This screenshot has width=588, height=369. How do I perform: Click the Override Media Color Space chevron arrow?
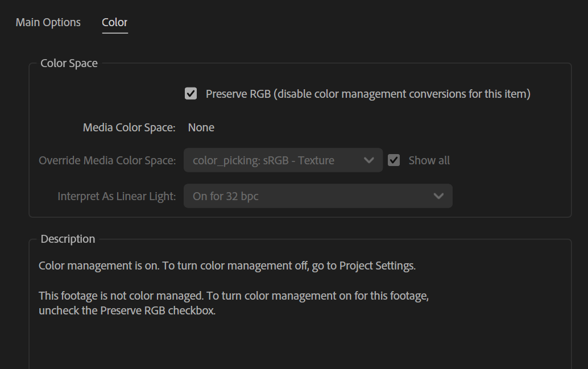368,160
